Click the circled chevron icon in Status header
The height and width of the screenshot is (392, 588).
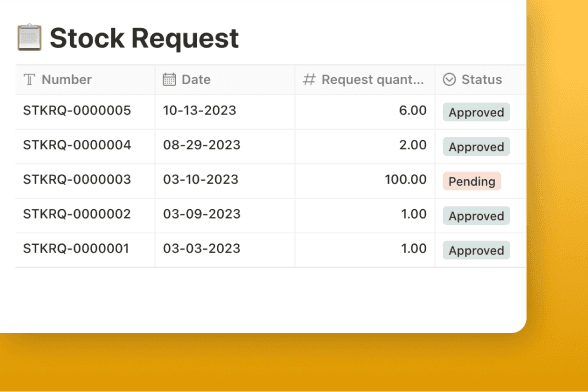(x=449, y=80)
